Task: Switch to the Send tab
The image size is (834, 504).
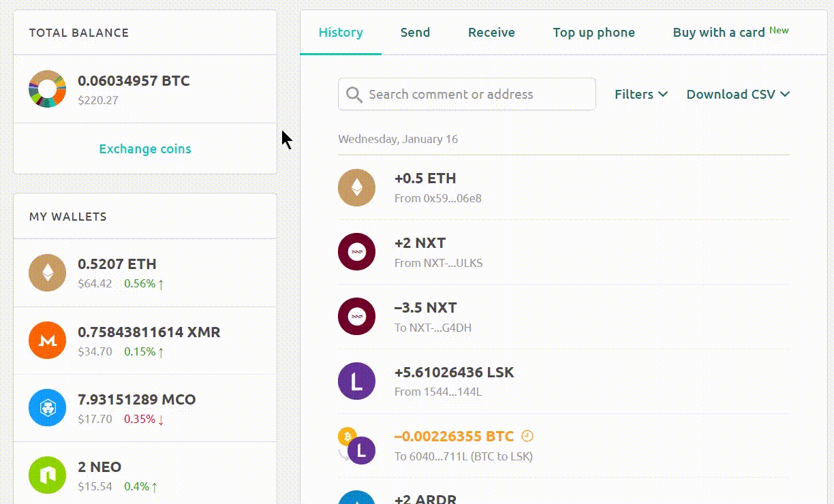Action: click(415, 32)
